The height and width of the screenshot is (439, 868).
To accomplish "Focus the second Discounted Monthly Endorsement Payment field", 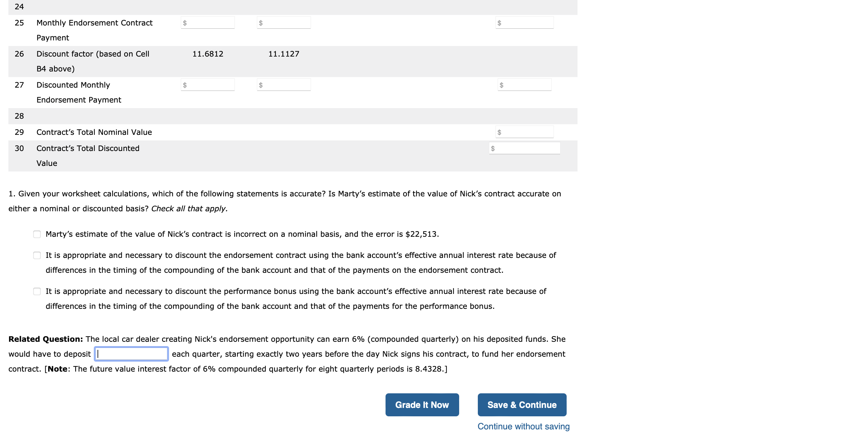I will pos(283,84).
